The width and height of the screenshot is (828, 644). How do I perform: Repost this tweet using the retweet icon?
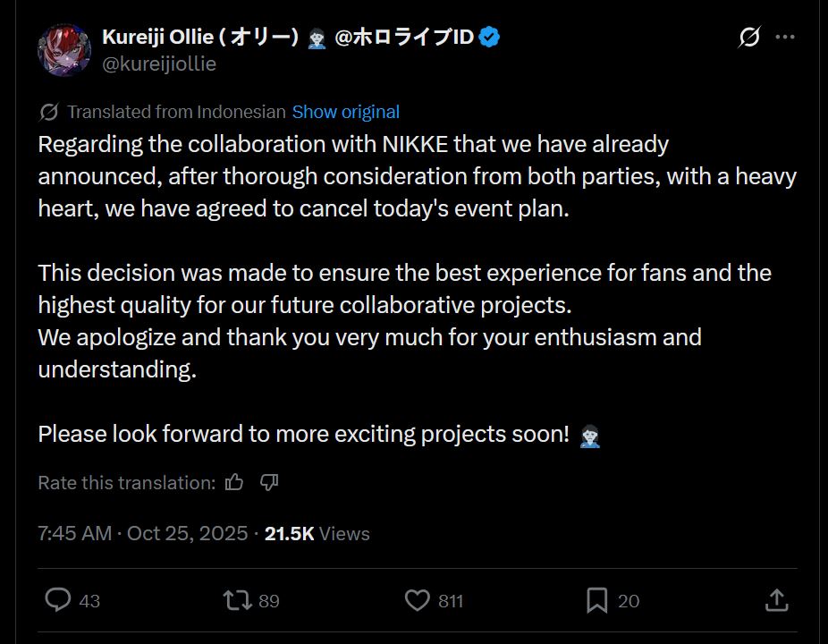[238, 600]
